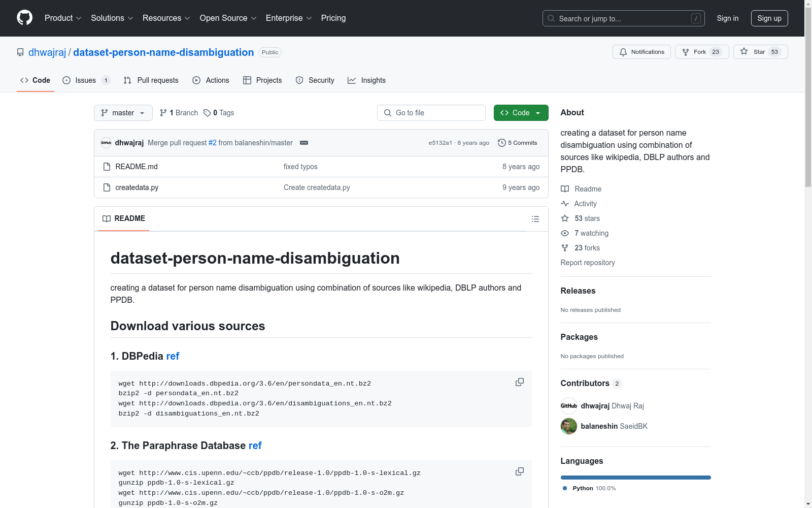812x508 pixels.
Task: Click the Sign up button
Action: pyautogui.click(x=769, y=18)
